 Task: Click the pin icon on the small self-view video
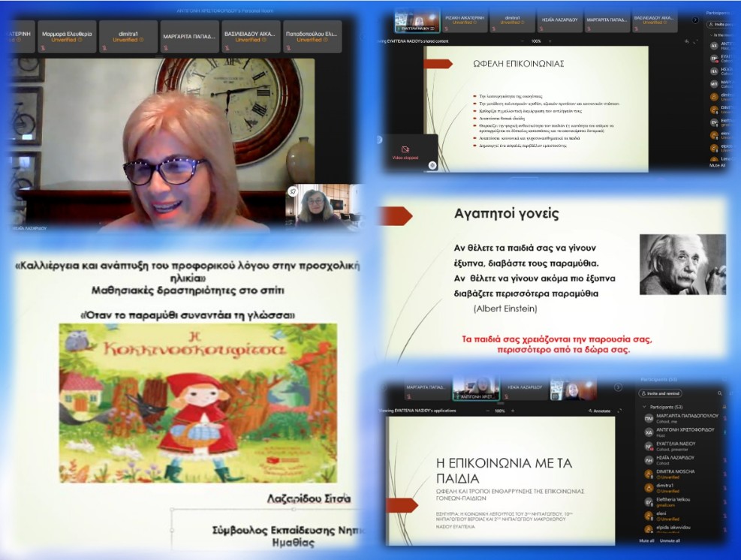[293, 191]
